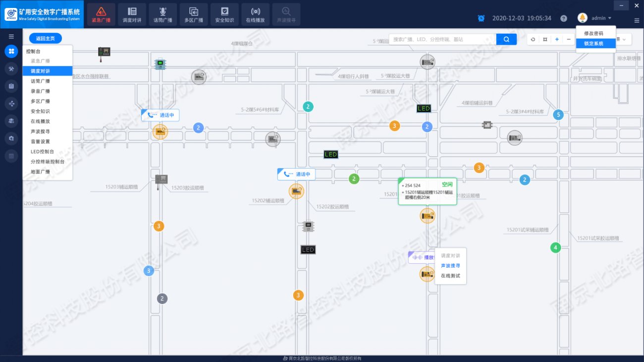
Task: Open 话筒广播 microphone broadcast in toolbar
Action: click(162, 14)
